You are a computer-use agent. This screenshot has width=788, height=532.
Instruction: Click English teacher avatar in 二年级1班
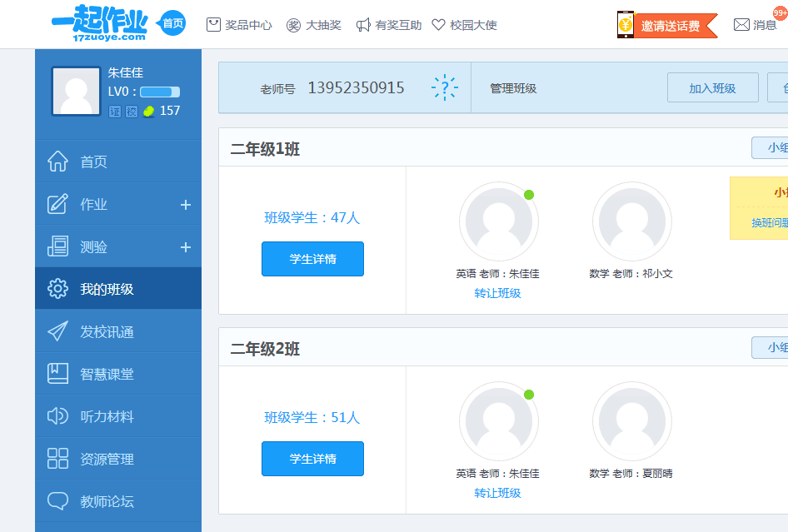pos(498,221)
